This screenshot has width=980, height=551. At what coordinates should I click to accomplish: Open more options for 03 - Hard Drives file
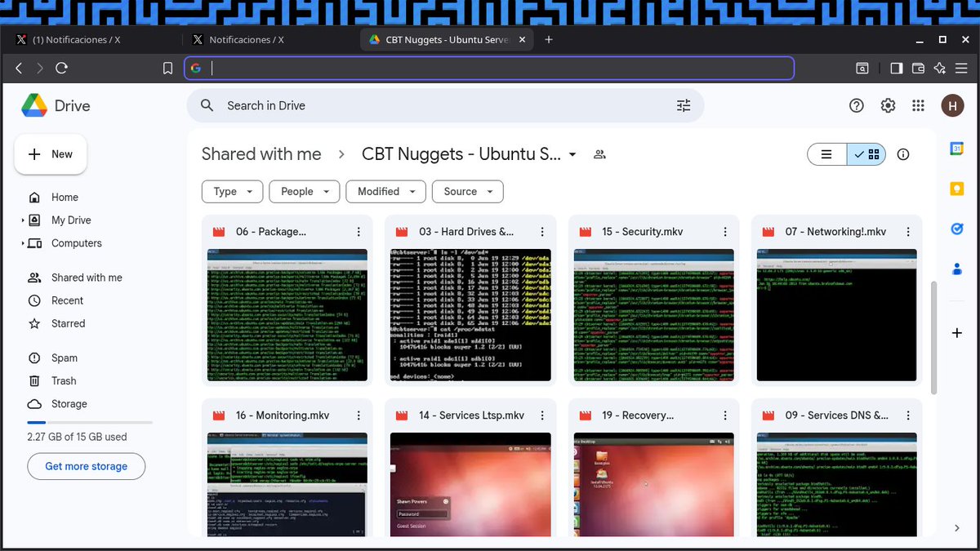[x=542, y=232]
